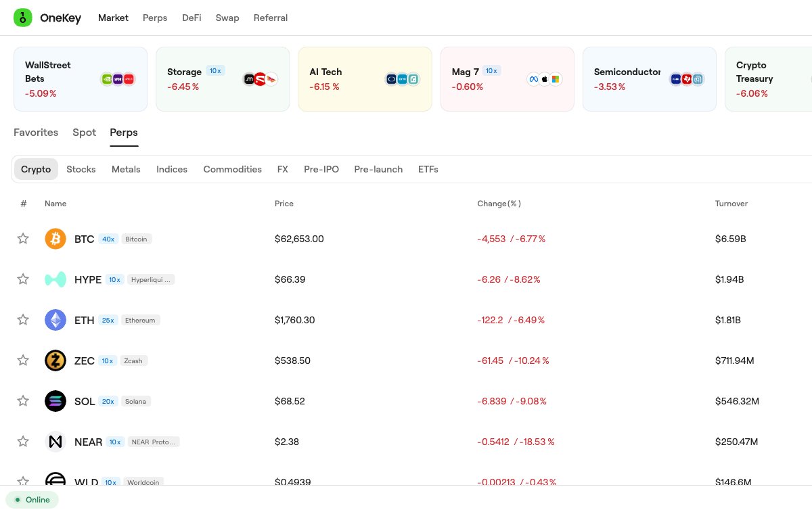Select the Perps market tab
The width and height of the screenshot is (812, 514).
coord(124,133)
